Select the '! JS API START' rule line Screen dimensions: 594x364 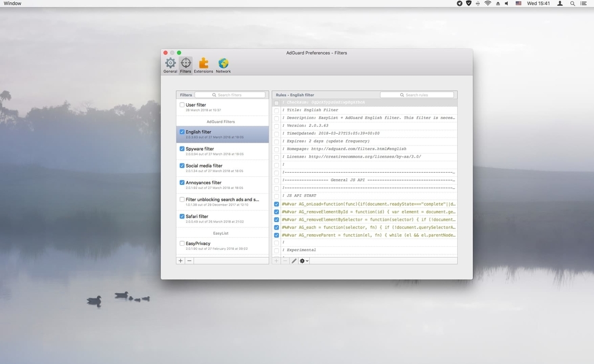tap(364, 196)
